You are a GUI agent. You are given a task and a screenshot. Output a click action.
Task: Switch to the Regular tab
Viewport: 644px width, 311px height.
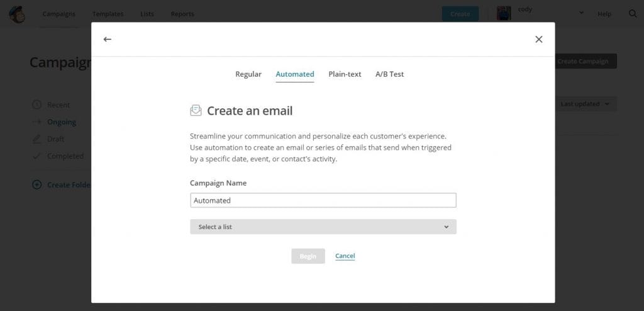pyautogui.click(x=248, y=74)
